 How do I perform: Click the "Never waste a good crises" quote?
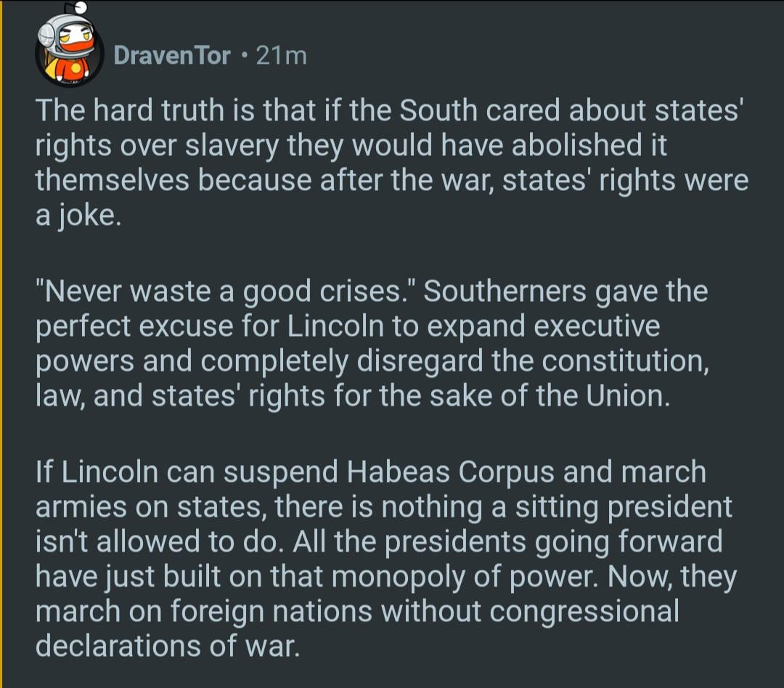click(225, 292)
